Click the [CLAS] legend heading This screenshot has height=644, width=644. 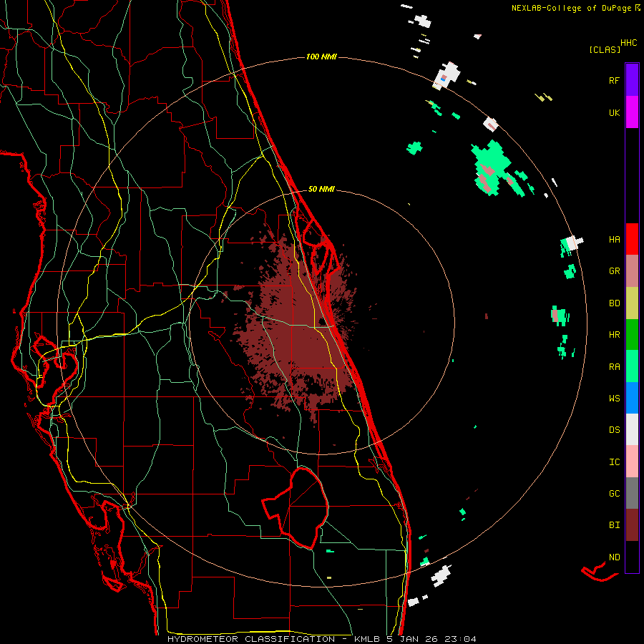point(605,50)
